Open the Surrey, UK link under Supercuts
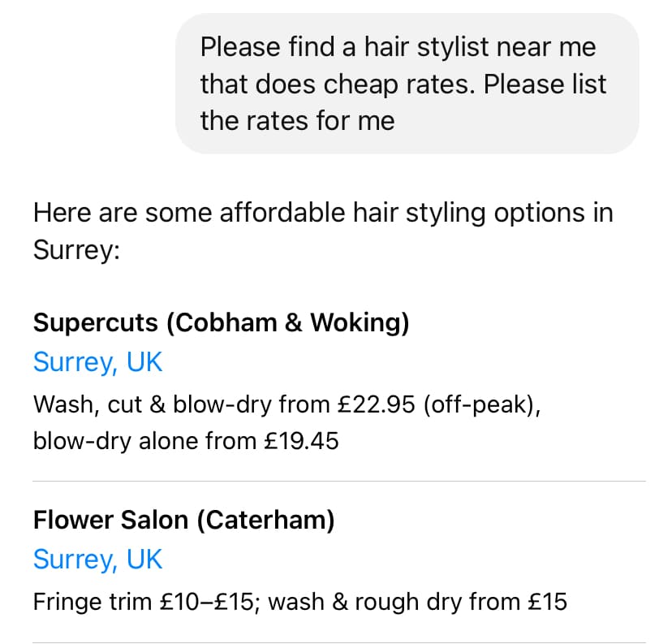The image size is (672, 644). click(x=97, y=362)
